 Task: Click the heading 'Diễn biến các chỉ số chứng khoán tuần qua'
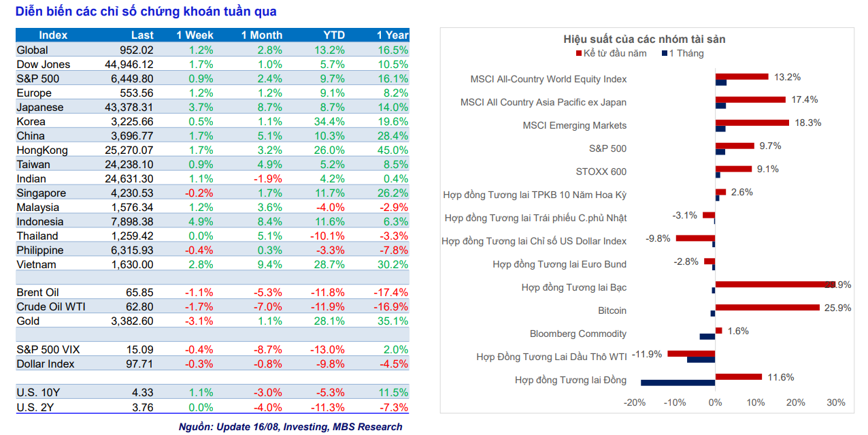coord(146,12)
